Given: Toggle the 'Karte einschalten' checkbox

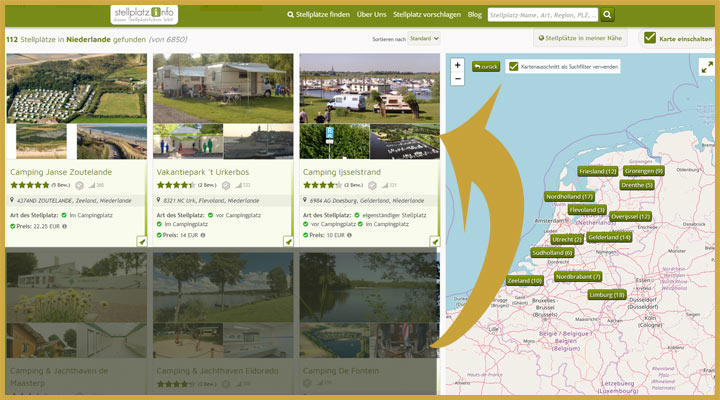Looking at the screenshot, I should coord(650,38).
